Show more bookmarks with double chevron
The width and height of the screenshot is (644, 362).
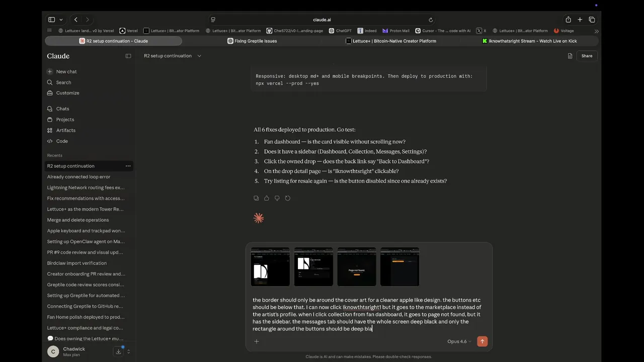596,31
